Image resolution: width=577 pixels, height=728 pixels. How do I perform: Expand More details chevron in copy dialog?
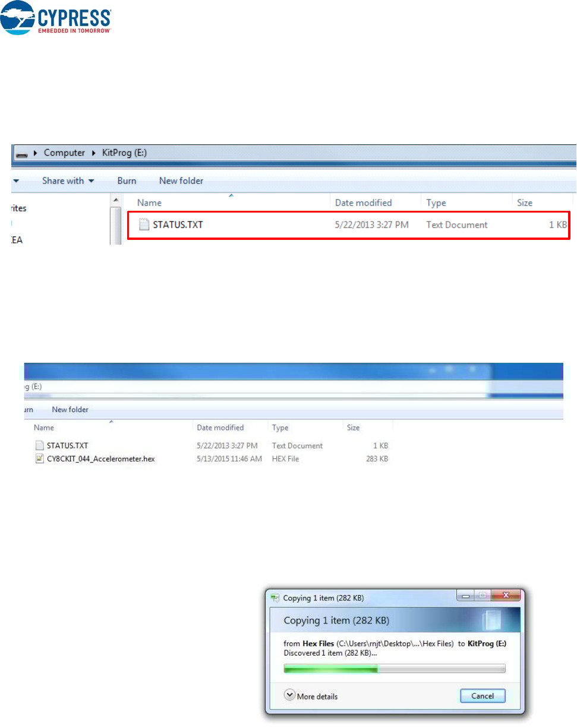point(289,695)
